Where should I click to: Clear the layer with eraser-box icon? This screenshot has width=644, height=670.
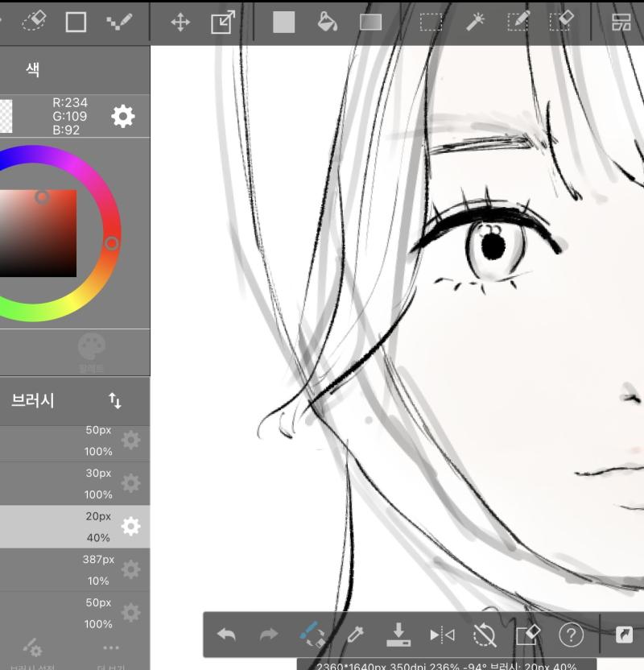pos(528,635)
